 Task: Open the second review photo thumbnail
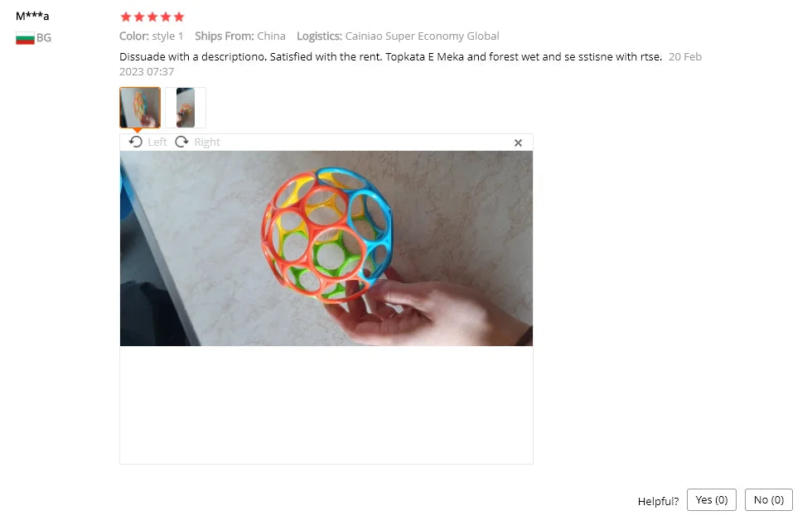click(x=186, y=108)
